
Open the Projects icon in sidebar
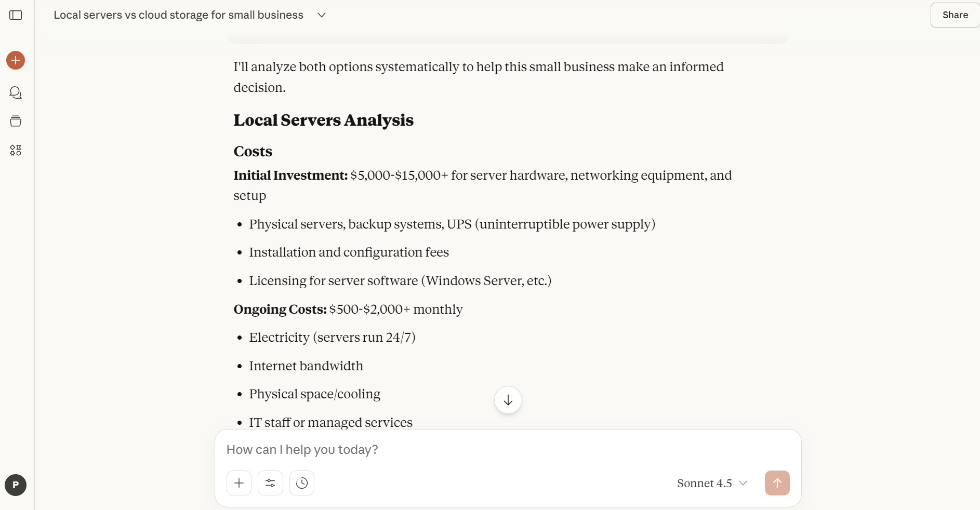[x=16, y=122]
